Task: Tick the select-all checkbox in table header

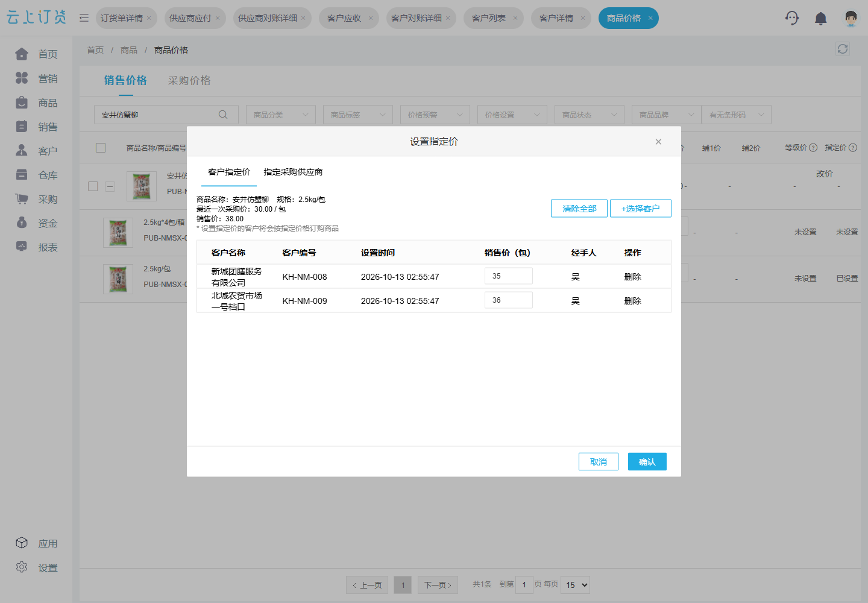Action: [x=101, y=148]
